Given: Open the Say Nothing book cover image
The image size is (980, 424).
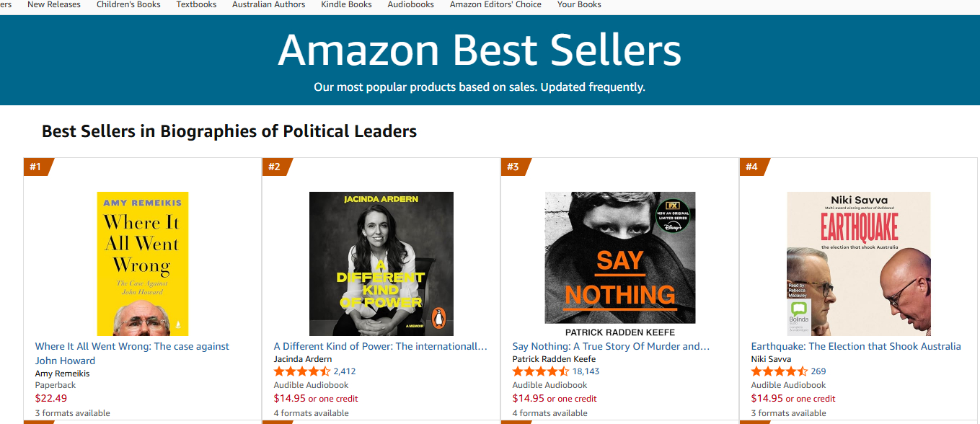Looking at the screenshot, I should click(x=620, y=257).
